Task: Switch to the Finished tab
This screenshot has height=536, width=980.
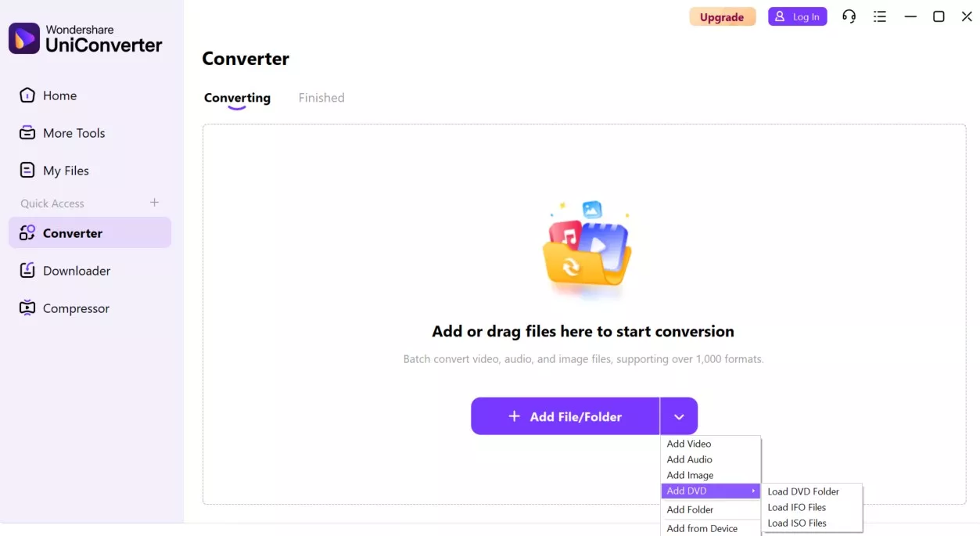Action: (321, 97)
